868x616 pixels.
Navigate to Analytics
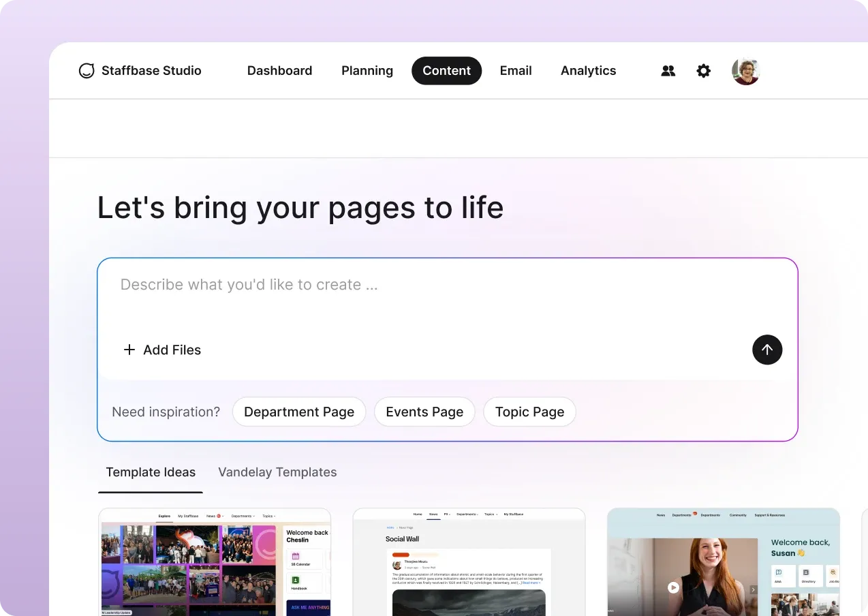click(588, 70)
